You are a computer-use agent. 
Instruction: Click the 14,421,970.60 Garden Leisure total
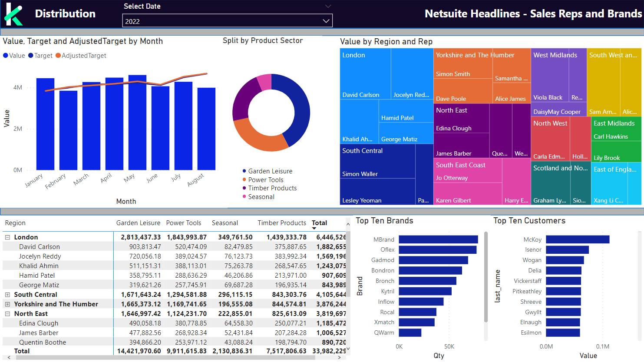pos(139,351)
